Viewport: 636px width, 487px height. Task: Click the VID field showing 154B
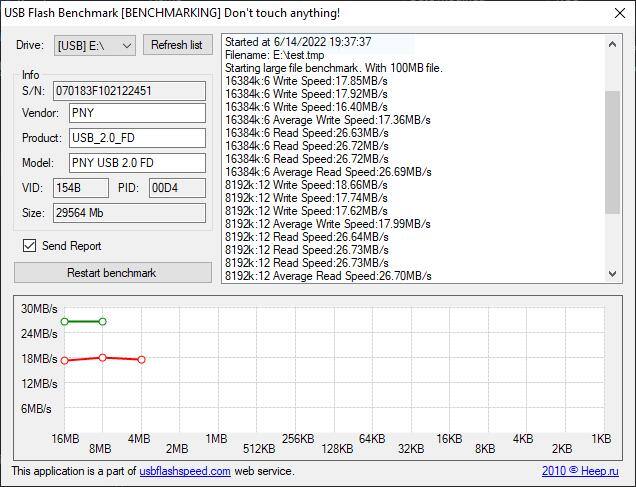pyautogui.click(x=80, y=188)
